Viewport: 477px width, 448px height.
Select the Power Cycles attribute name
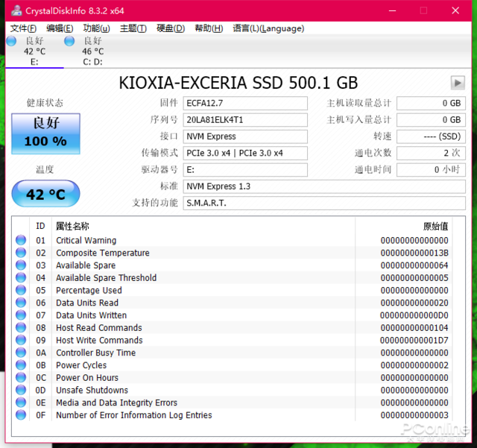(x=81, y=365)
